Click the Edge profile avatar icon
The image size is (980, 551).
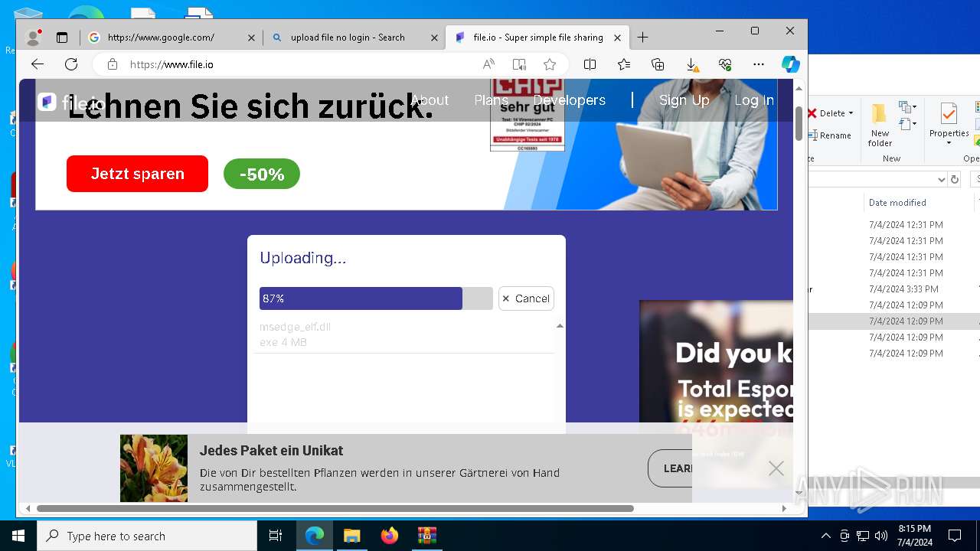coord(33,37)
